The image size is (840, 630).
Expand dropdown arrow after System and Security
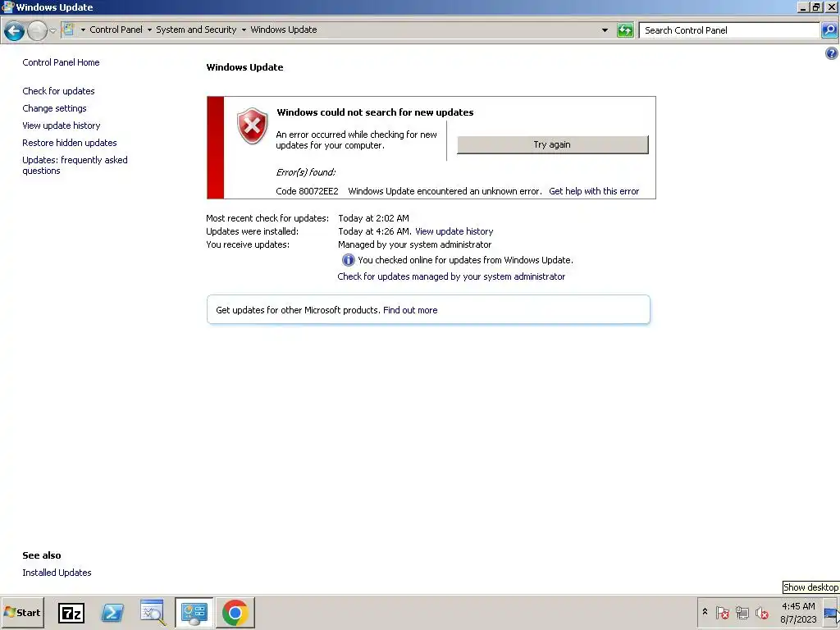pyautogui.click(x=244, y=30)
